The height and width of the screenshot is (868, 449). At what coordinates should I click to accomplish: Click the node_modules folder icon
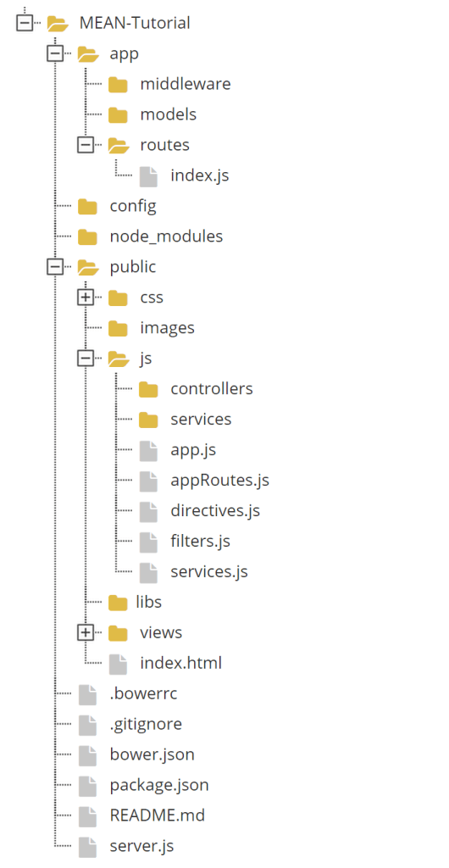click(87, 237)
